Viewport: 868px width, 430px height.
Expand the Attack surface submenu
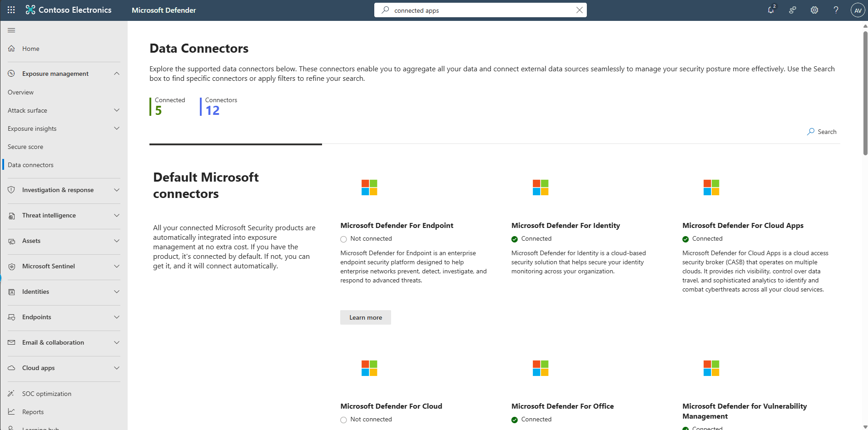pos(117,110)
